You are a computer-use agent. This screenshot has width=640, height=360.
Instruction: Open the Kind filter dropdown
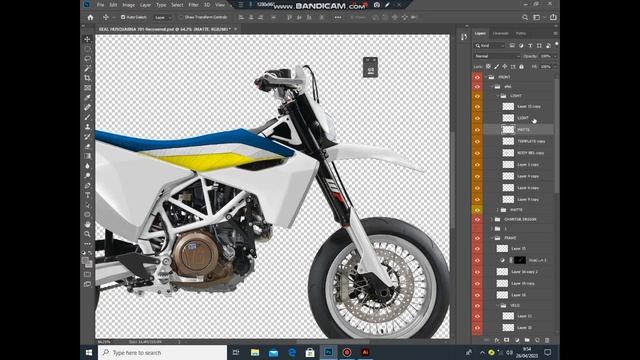coord(490,46)
